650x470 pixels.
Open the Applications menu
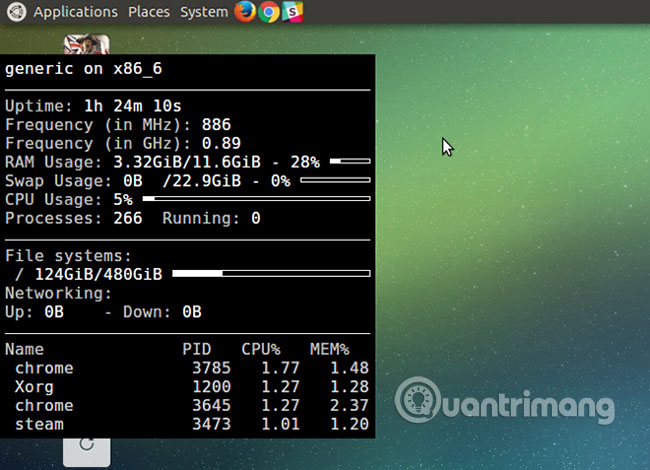[75, 12]
